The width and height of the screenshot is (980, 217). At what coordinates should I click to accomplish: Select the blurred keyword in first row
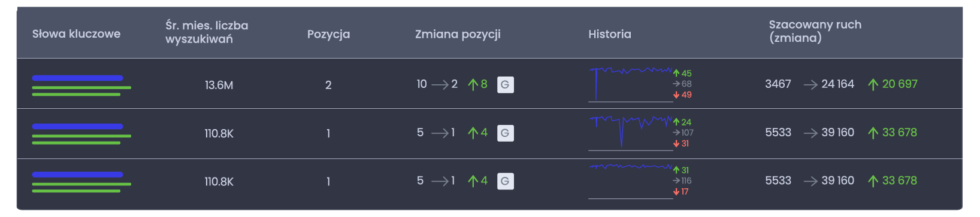(81, 85)
